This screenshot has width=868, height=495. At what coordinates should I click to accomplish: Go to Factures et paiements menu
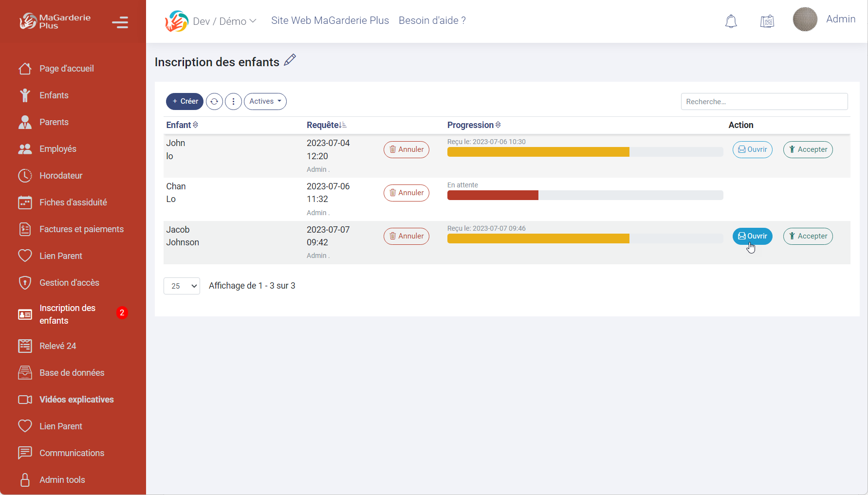[x=81, y=229]
